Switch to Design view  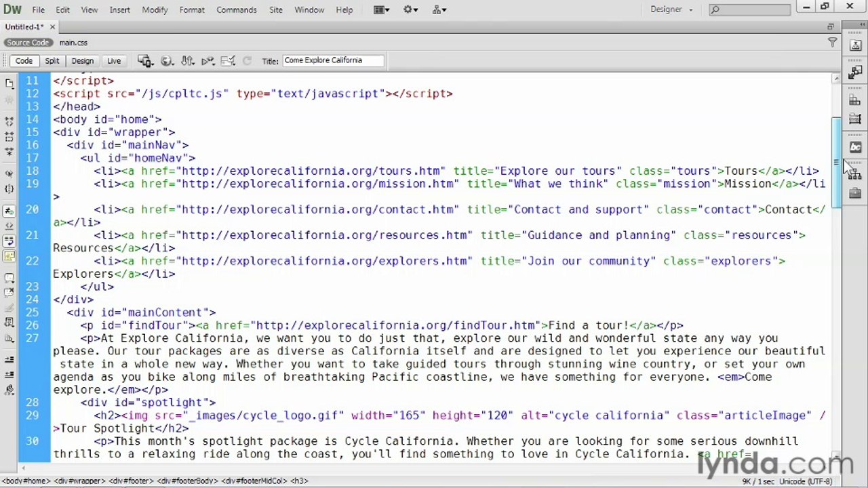[x=82, y=61]
